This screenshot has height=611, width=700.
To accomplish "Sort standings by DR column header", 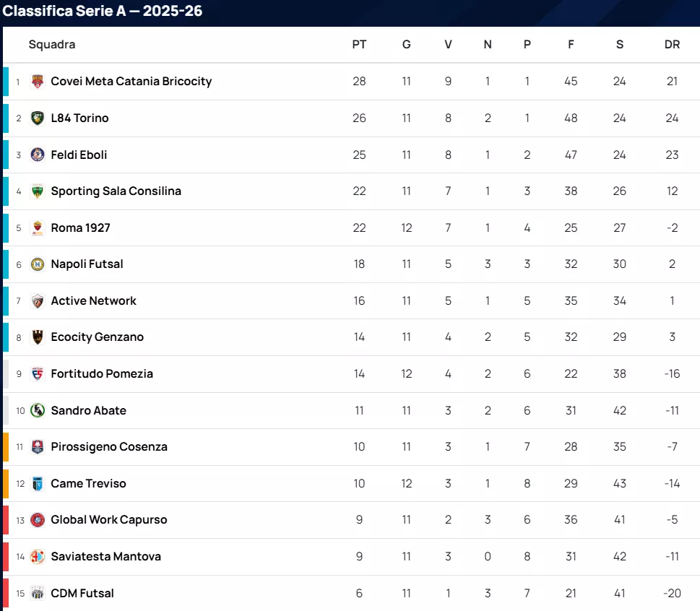I will (x=672, y=45).
